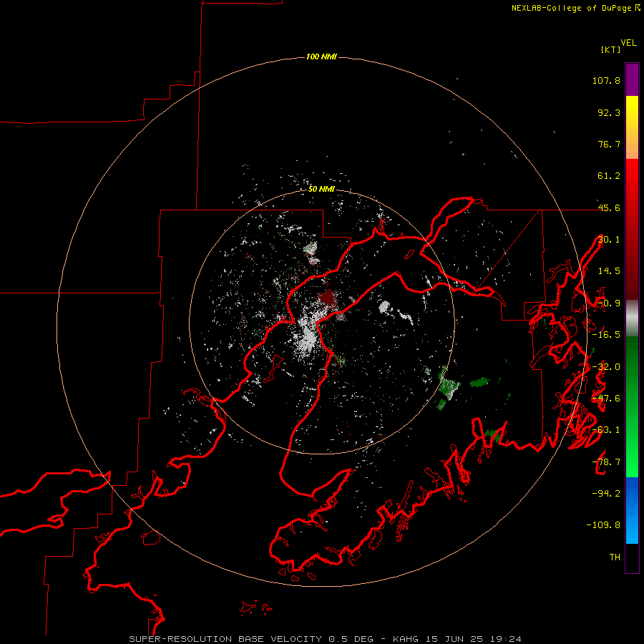Select the 61.2 legend value
The image size is (644, 644).
coord(609,176)
